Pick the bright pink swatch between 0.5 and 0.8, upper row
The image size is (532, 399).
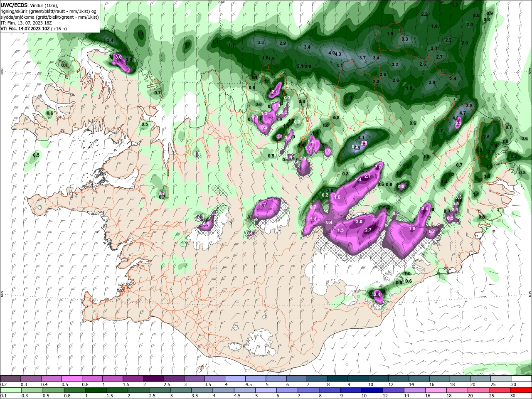click(x=71, y=379)
